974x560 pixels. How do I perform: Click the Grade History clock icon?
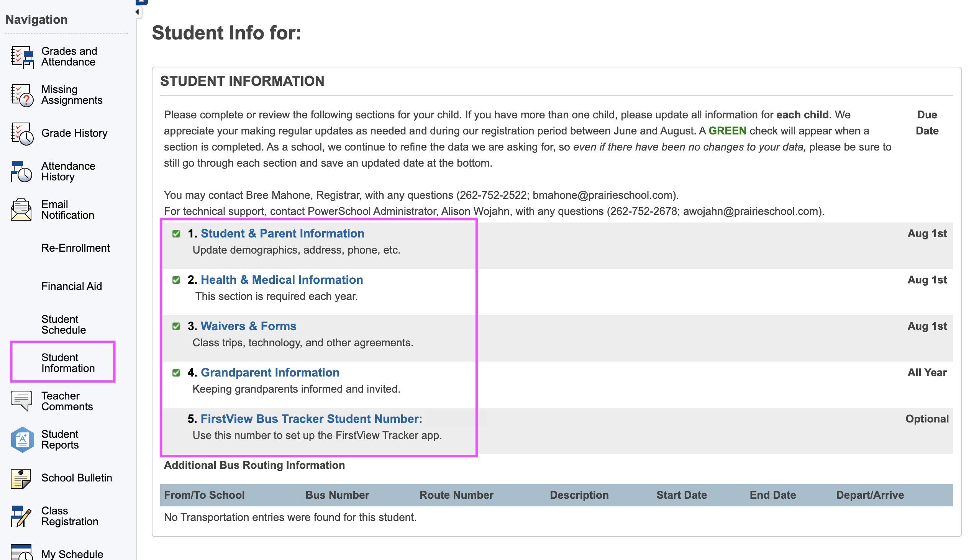coord(22,133)
